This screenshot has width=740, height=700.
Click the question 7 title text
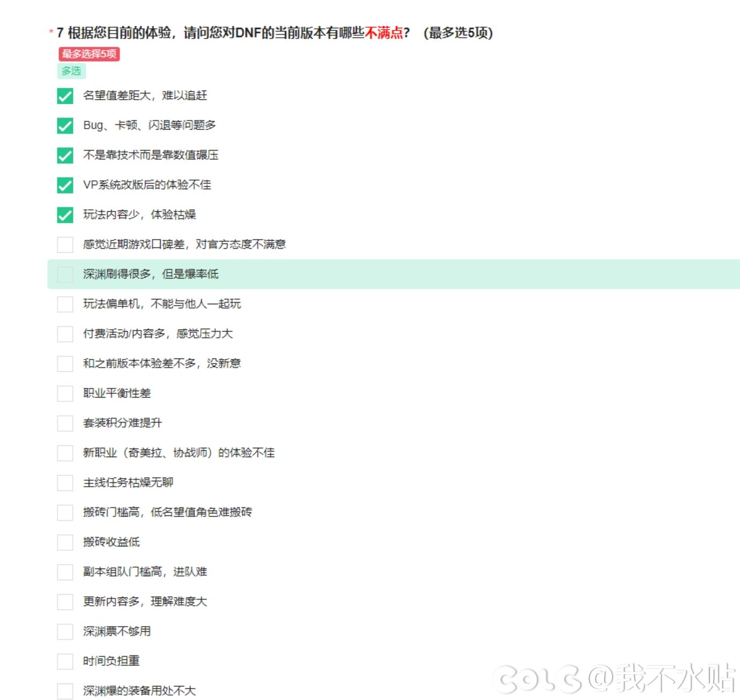[x=275, y=33]
